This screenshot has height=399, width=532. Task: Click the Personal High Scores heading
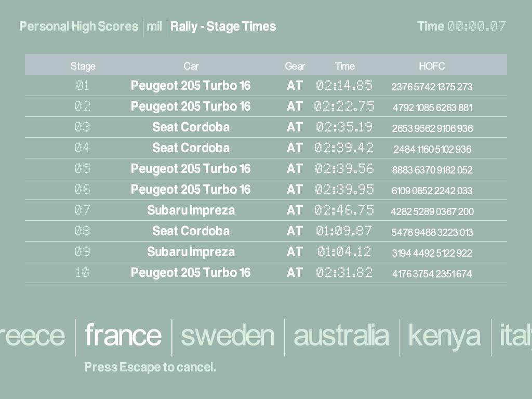click(79, 26)
